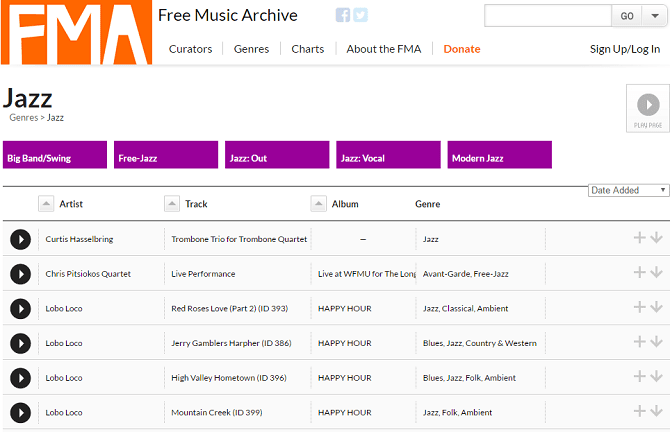This screenshot has width=670, height=432.
Task: Add Trombone Trio track to playlist
Action: (x=639, y=238)
